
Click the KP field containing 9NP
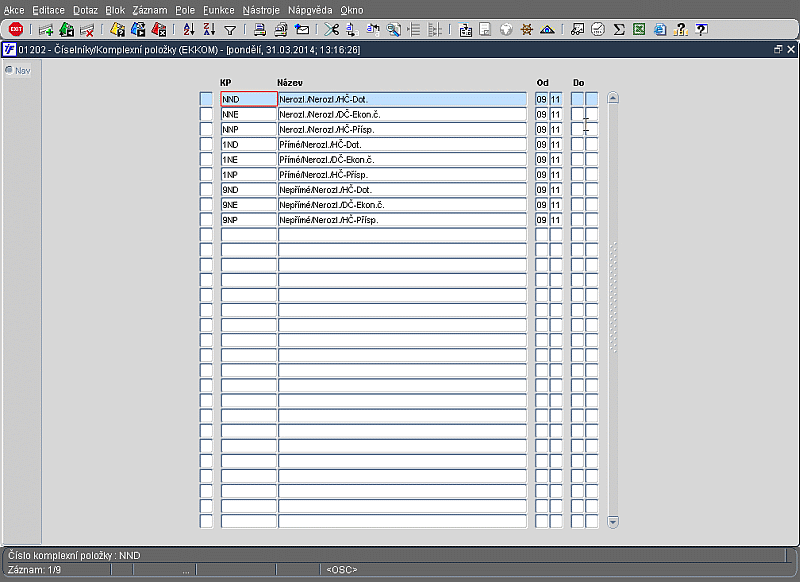point(249,219)
